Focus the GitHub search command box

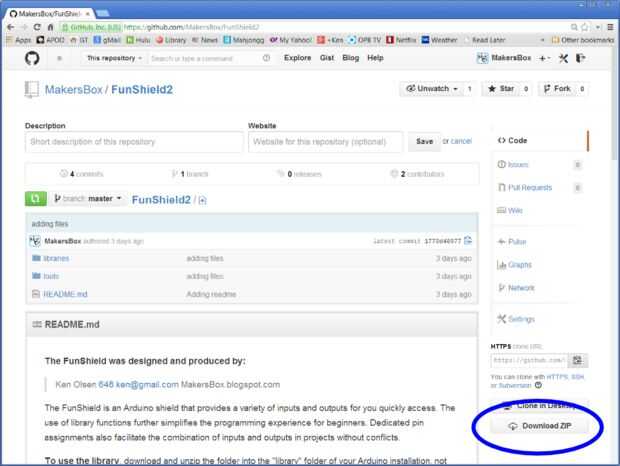click(210, 58)
